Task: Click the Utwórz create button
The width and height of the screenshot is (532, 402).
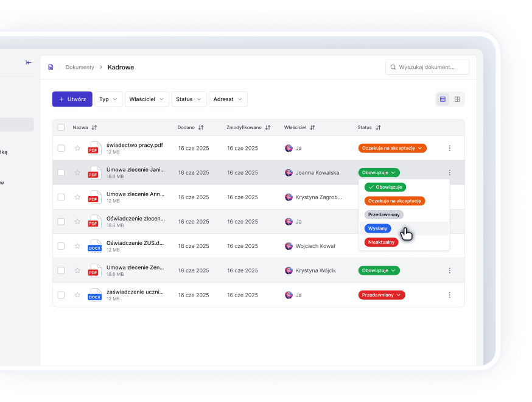Action: 72,99
